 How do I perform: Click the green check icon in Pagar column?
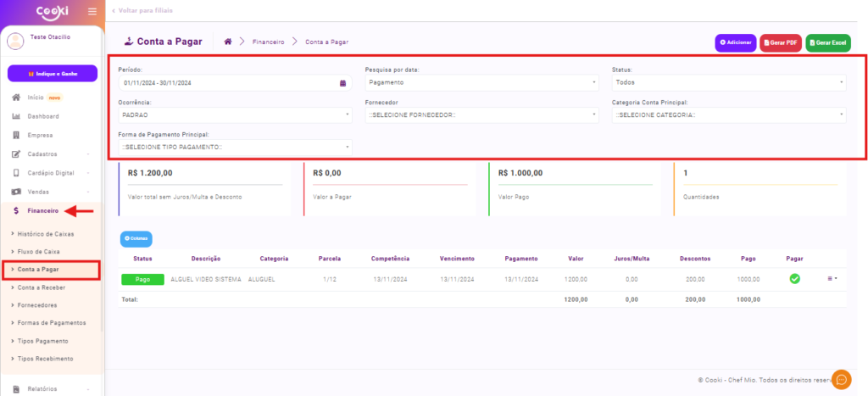click(794, 279)
